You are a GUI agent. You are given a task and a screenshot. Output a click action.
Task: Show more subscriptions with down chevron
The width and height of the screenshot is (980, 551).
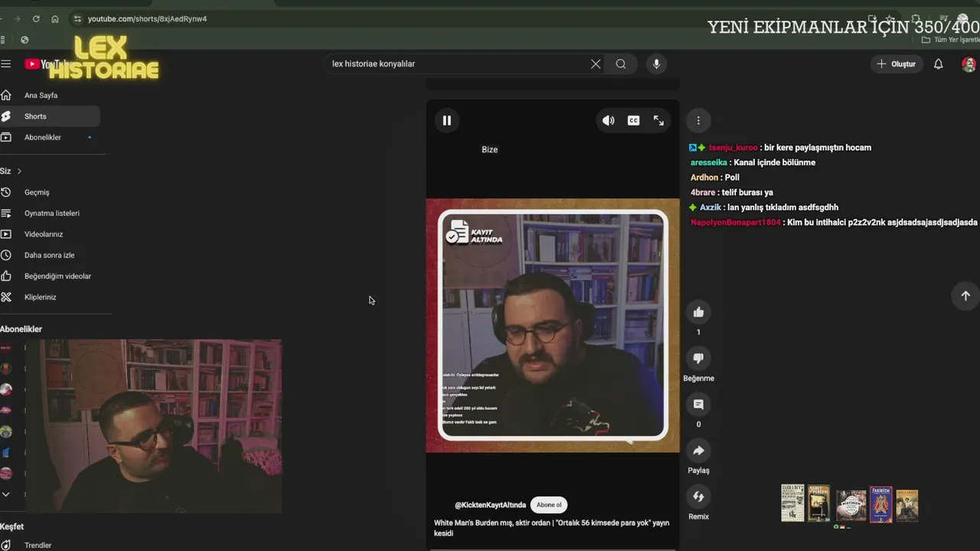(x=6, y=494)
